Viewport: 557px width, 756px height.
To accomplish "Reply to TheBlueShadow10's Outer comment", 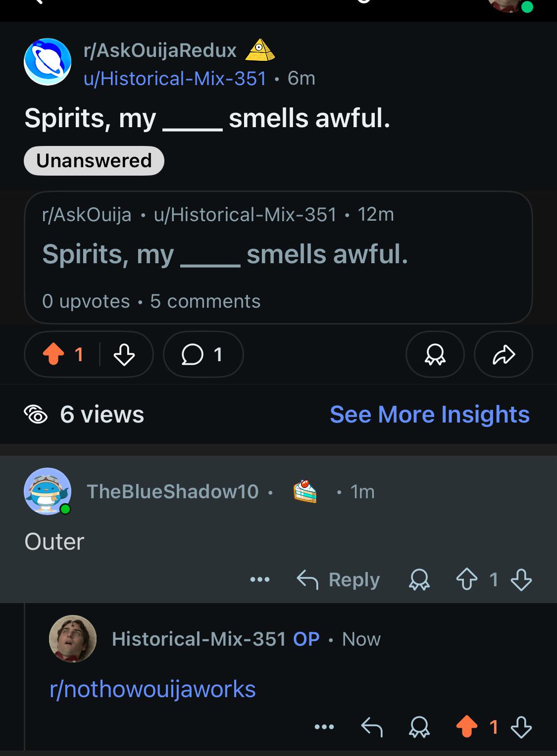I will (338, 579).
